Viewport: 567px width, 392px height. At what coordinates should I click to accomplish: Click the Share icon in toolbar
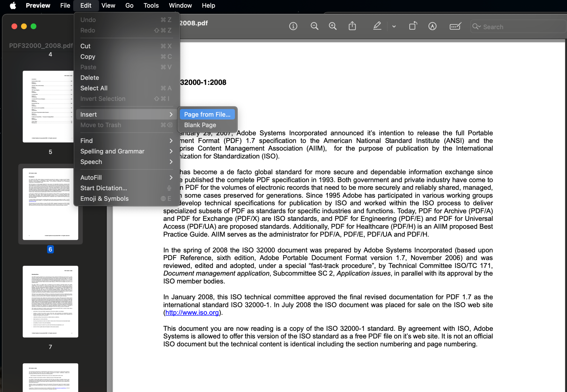coord(352,26)
